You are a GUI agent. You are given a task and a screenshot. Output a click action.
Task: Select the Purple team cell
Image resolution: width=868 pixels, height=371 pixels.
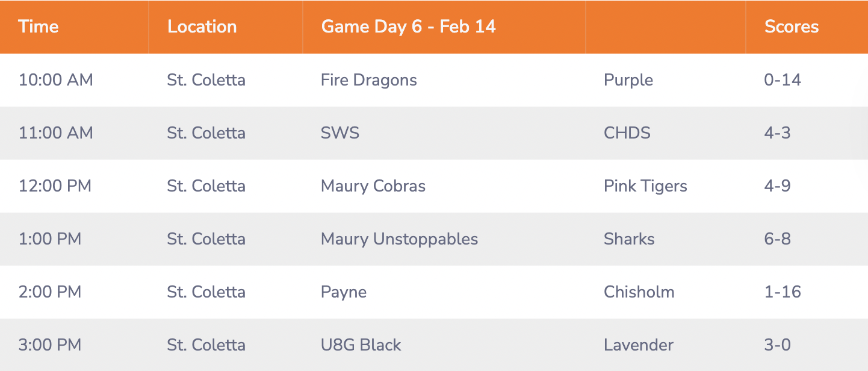(628, 80)
